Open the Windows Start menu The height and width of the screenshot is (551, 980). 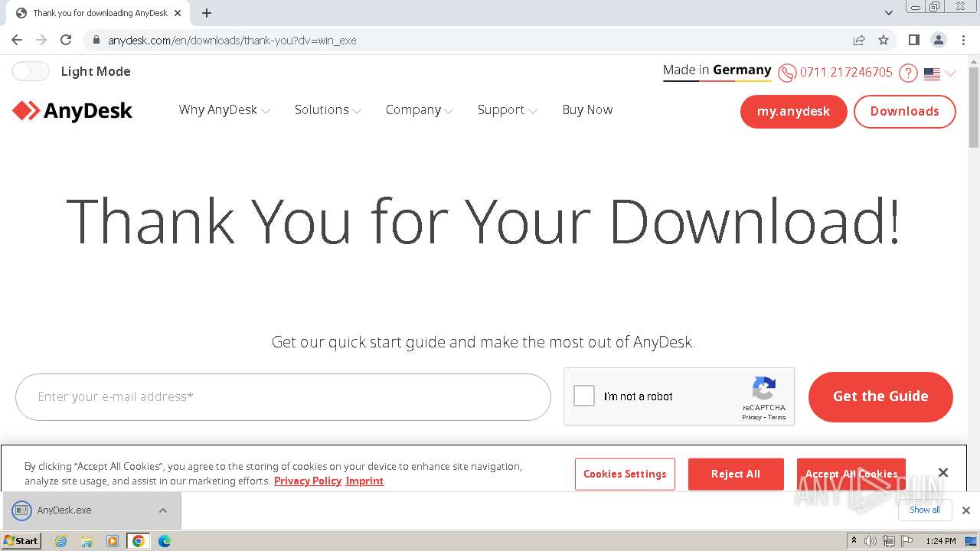[21, 541]
